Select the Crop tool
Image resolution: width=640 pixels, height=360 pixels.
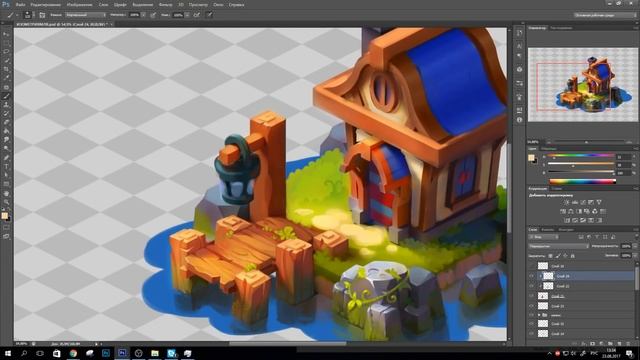click(6, 69)
